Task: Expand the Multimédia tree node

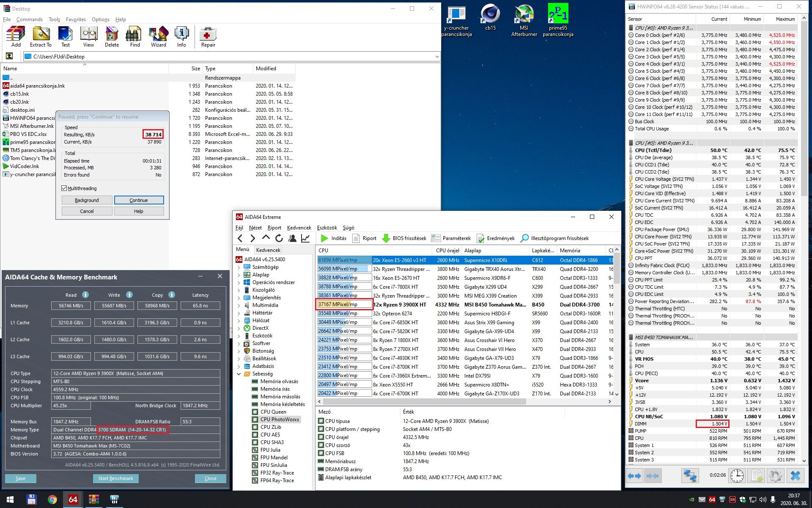Action: tap(239, 305)
